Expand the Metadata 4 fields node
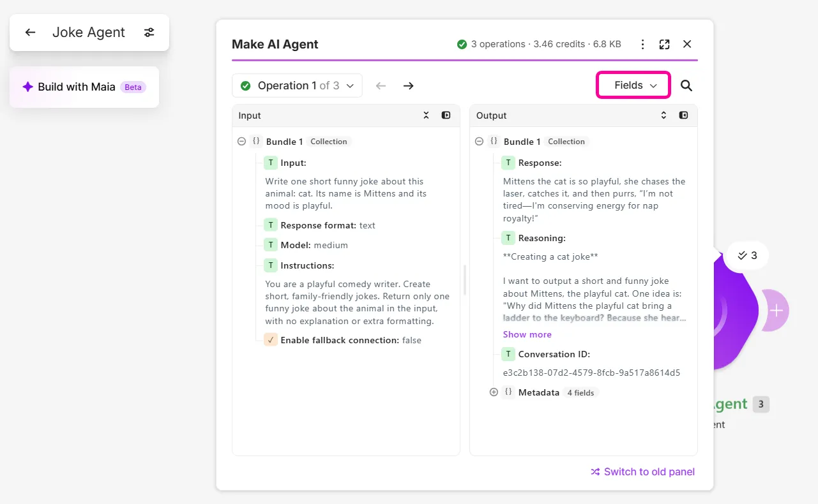Screen dimensions: 818x504 coord(494,392)
